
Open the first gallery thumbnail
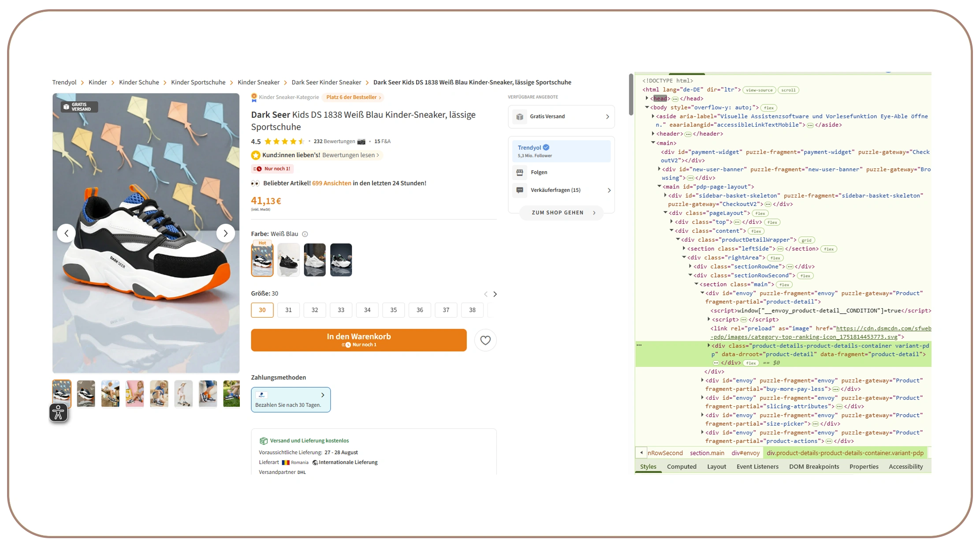(62, 393)
